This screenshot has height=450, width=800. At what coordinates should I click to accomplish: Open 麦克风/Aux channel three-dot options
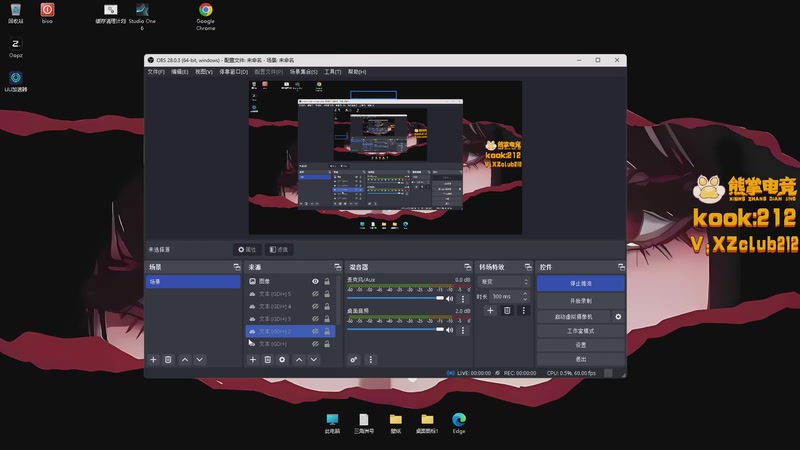463,299
